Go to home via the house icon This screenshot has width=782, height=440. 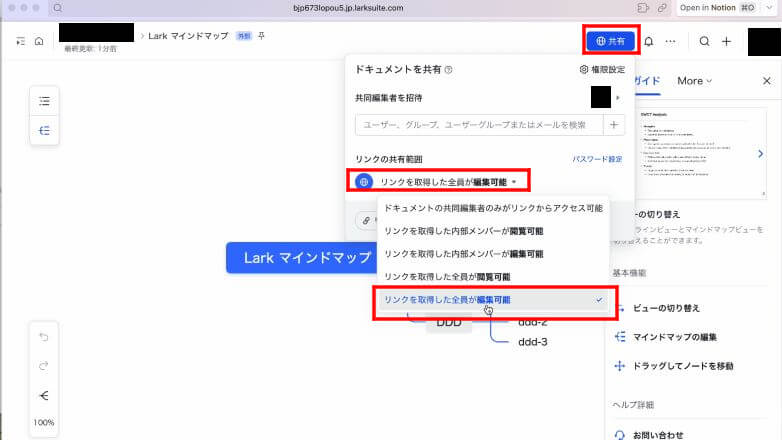tap(39, 41)
